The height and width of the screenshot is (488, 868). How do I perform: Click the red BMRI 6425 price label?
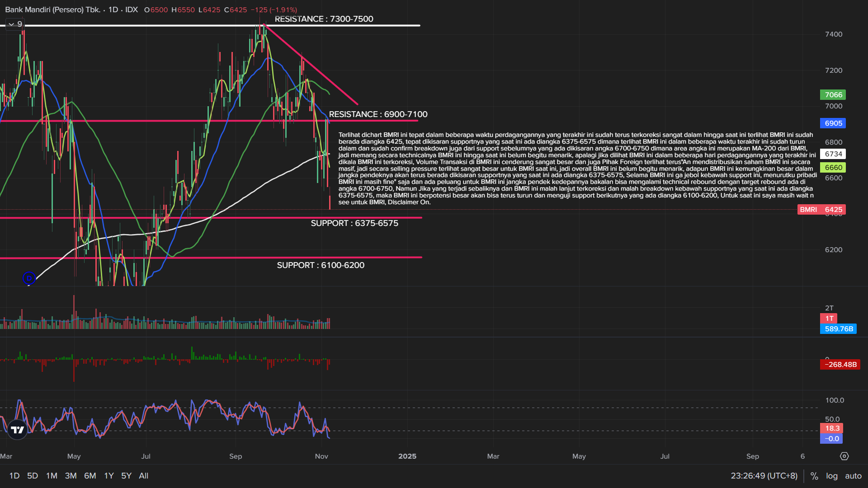822,209
